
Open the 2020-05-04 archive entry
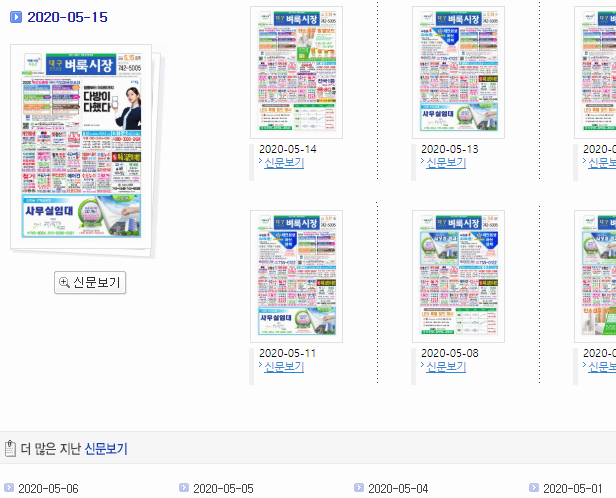coord(398,489)
